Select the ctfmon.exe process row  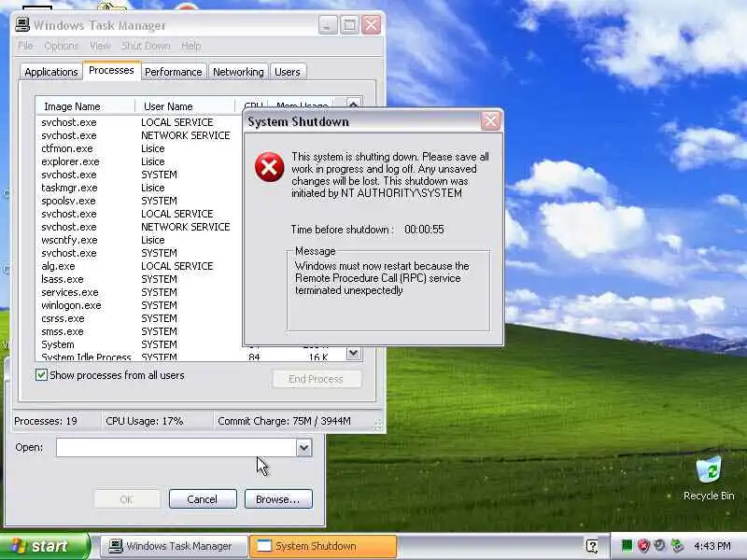[138, 148]
